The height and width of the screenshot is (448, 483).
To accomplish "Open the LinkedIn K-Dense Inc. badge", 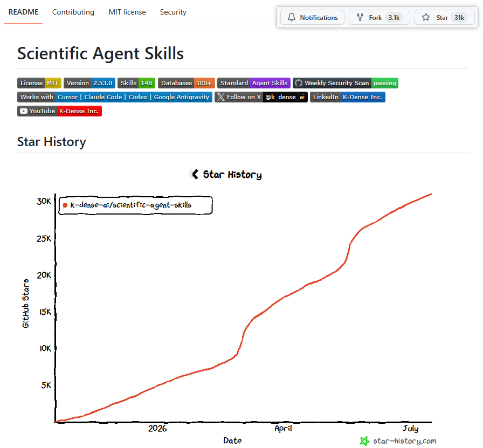I will click(x=348, y=97).
